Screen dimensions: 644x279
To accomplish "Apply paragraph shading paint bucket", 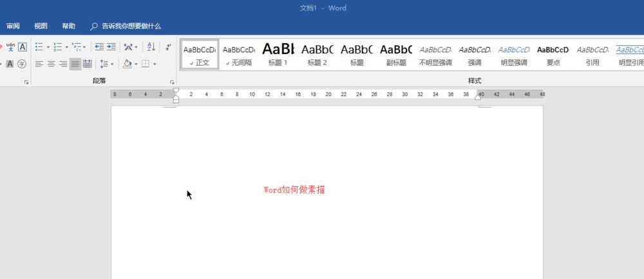I will tap(128, 64).
